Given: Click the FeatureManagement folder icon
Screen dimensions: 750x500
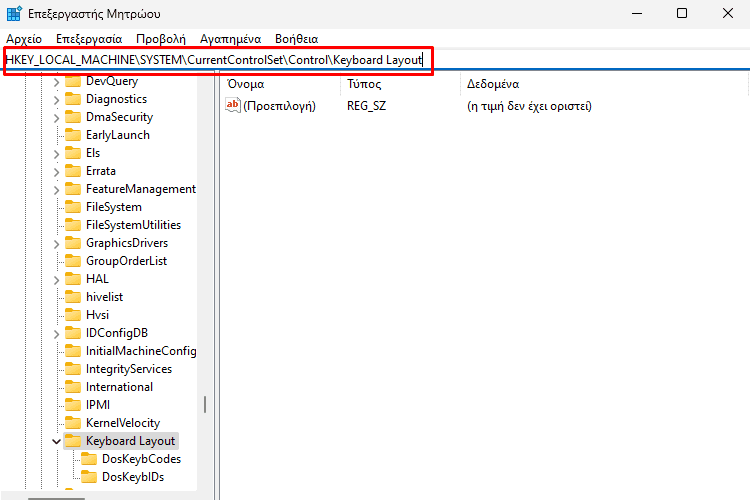Looking at the screenshot, I should [73, 189].
